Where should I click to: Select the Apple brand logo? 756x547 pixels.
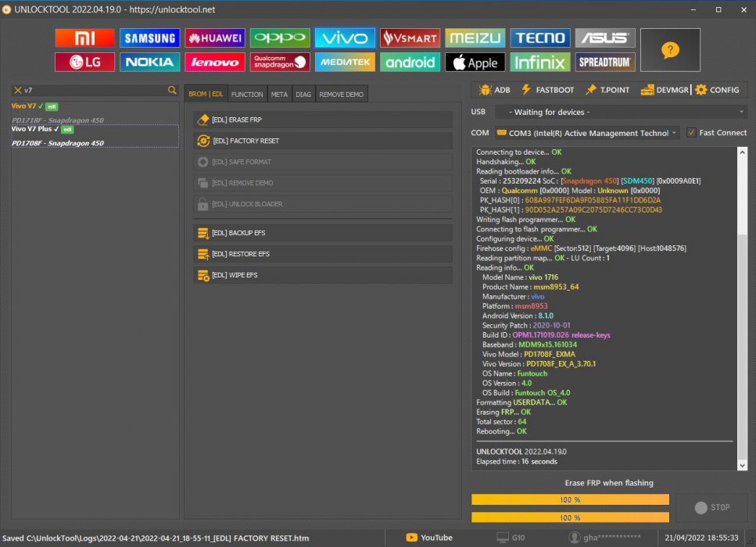[475, 63]
